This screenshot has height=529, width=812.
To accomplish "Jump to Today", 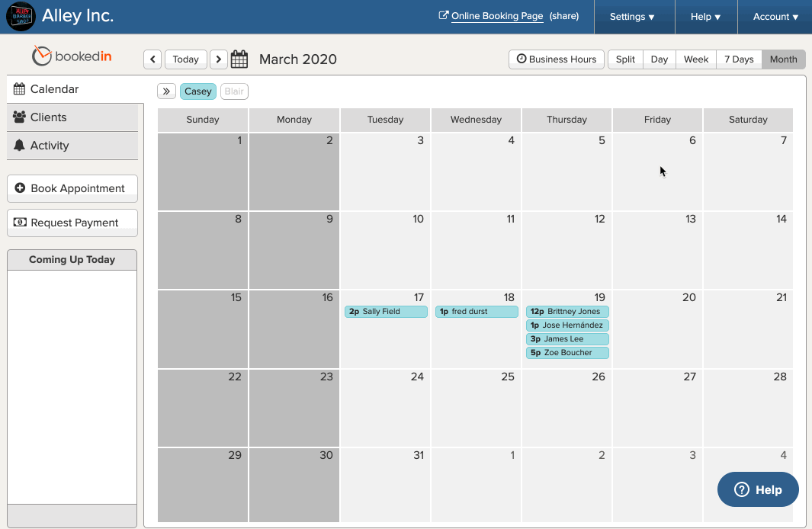I will 186,59.
